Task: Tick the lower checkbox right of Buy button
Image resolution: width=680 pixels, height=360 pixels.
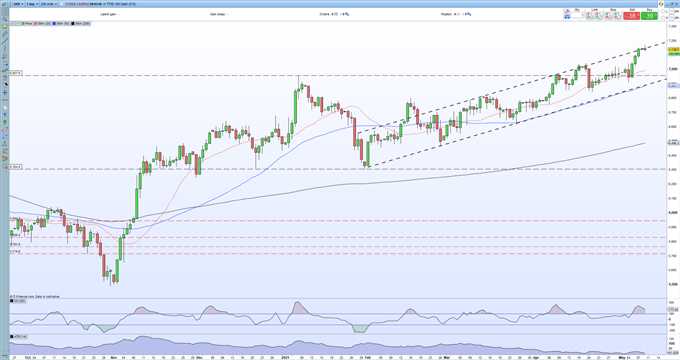Action: 663,18
